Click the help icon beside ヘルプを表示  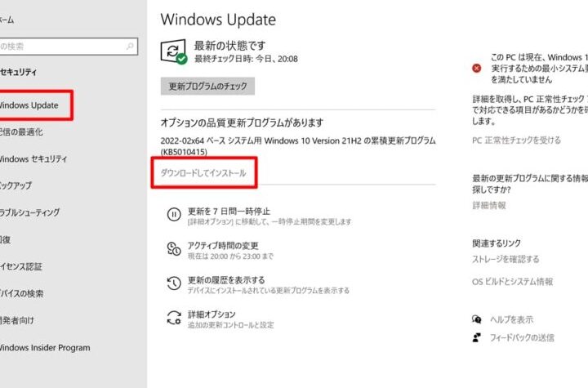[x=477, y=319]
